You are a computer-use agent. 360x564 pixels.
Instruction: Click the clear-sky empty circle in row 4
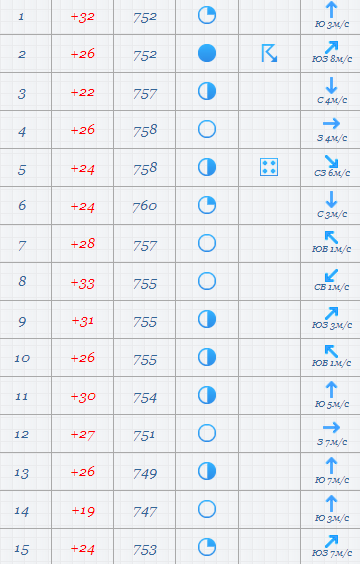[x=207, y=129]
